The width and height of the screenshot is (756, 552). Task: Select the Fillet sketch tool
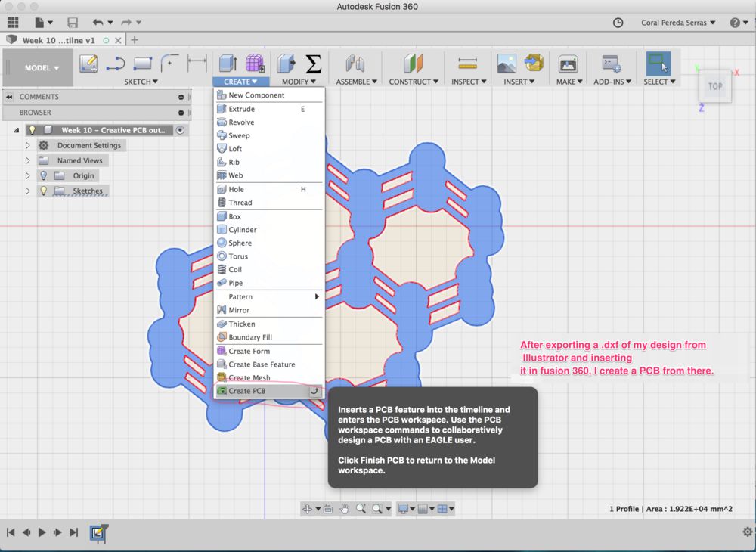pos(169,64)
